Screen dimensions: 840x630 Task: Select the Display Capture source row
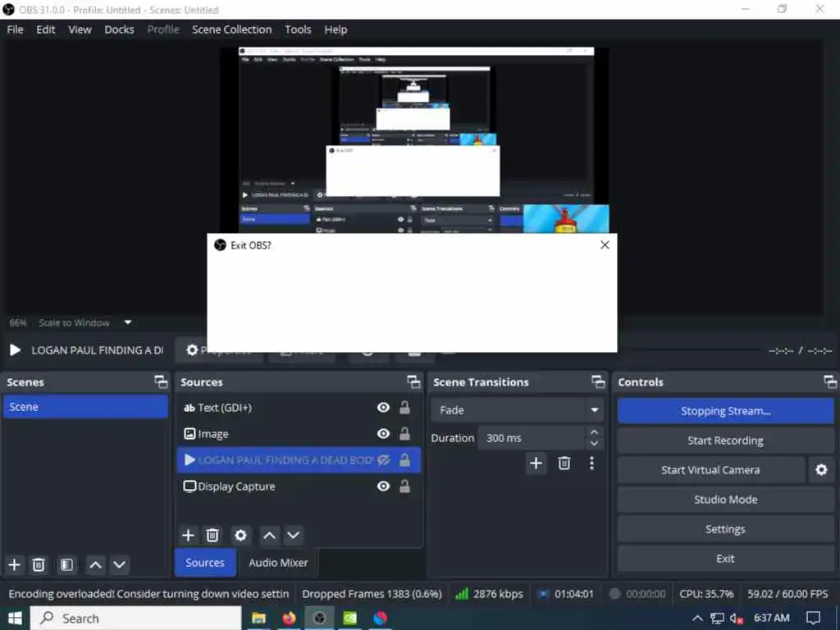299,486
